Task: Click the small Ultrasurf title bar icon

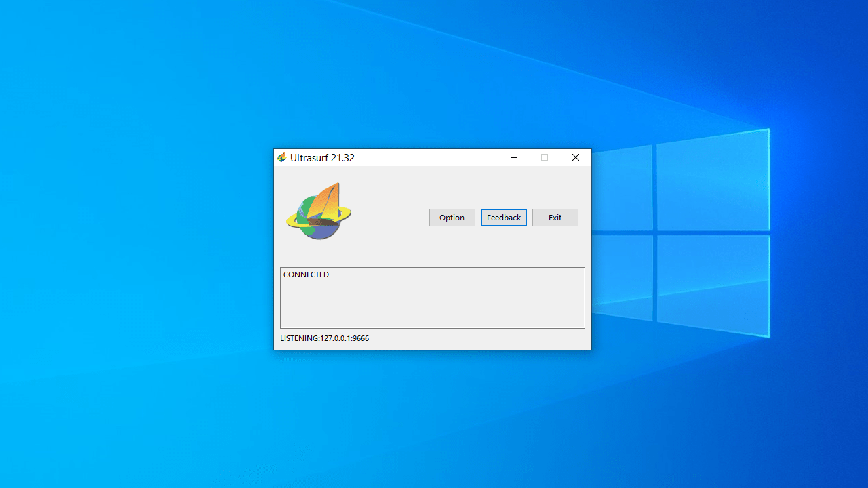Action: (281, 158)
